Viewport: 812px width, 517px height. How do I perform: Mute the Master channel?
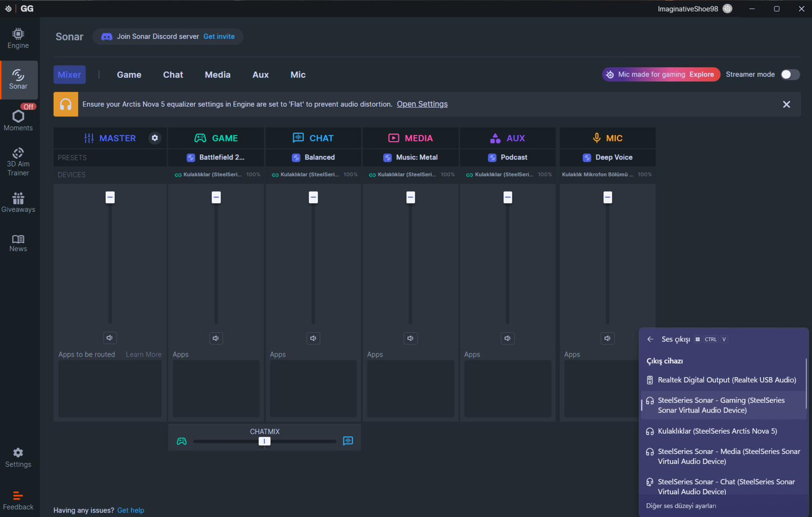110,338
